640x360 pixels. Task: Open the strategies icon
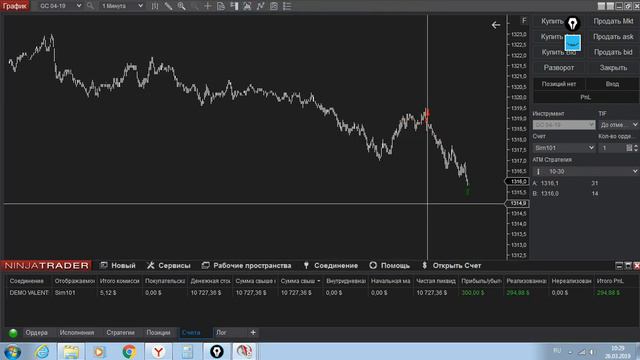coord(260,6)
